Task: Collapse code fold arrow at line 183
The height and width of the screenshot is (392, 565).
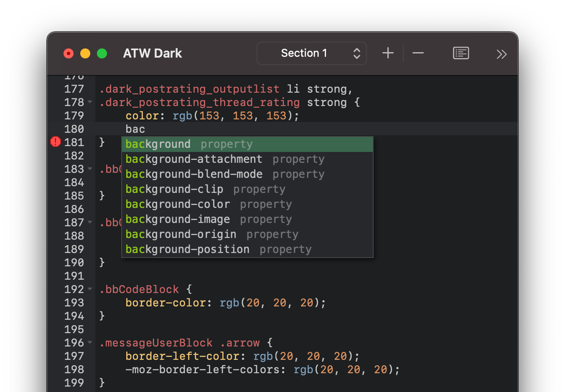Action: click(x=90, y=169)
